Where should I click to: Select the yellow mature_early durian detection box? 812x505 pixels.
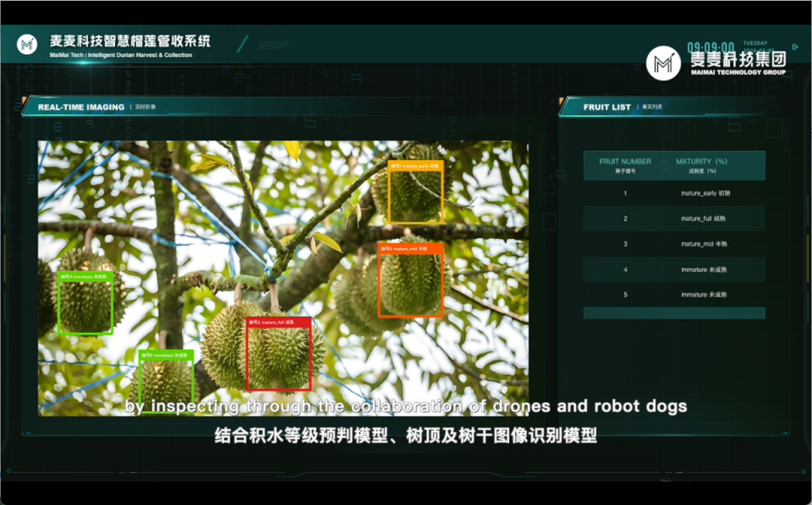click(415, 192)
